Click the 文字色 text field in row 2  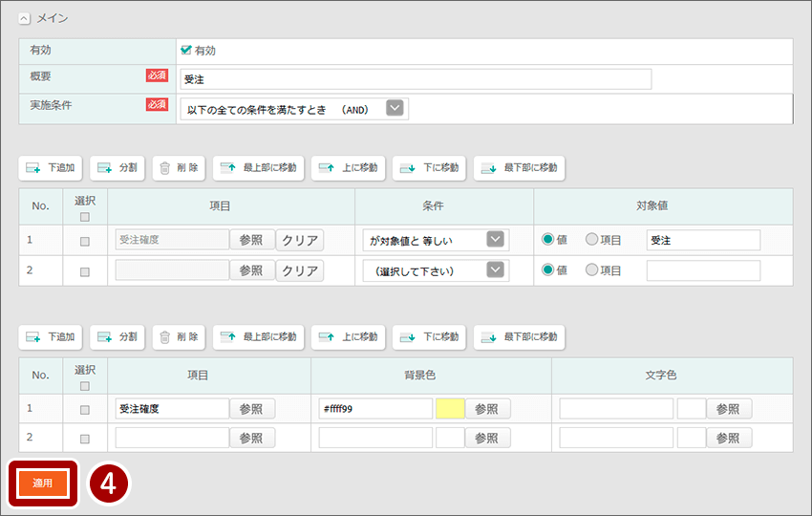click(x=616, y=438)
